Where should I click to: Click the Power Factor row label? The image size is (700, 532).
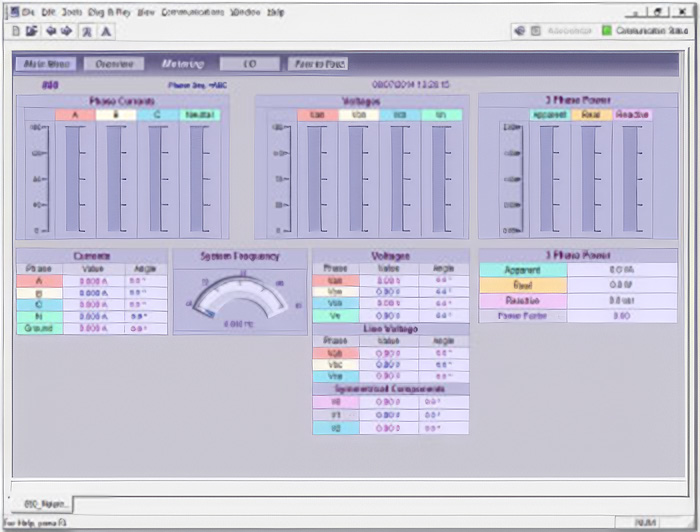point(523,316)
